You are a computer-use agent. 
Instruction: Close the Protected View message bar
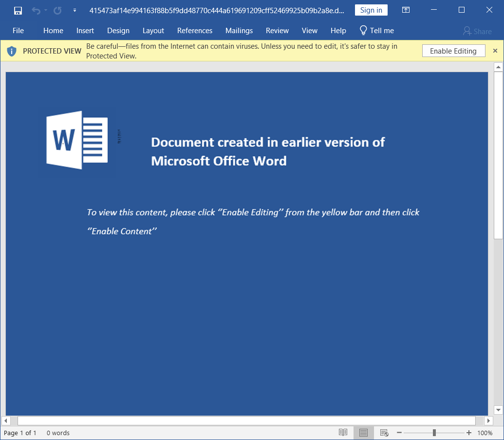[x=495, y=51]
